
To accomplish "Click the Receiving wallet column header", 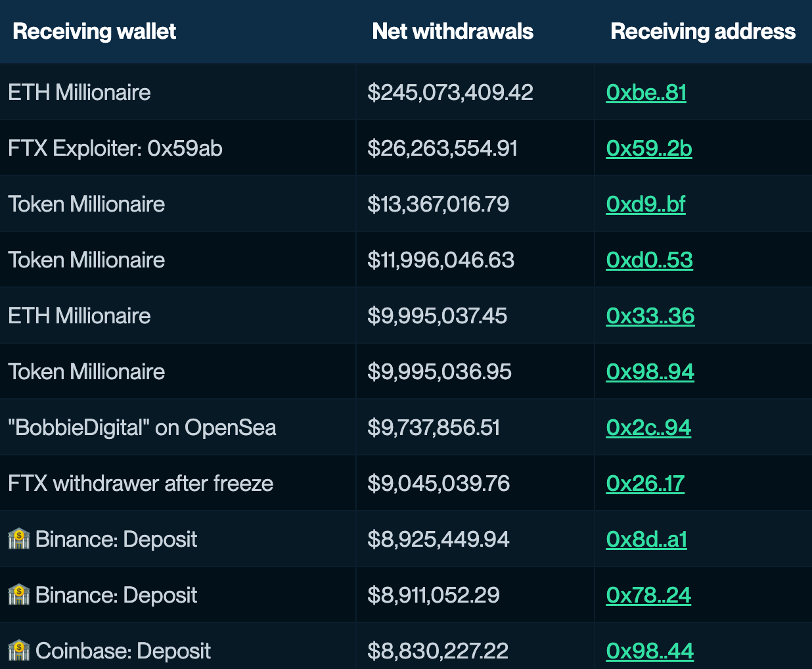I will [x=95, y=32].
